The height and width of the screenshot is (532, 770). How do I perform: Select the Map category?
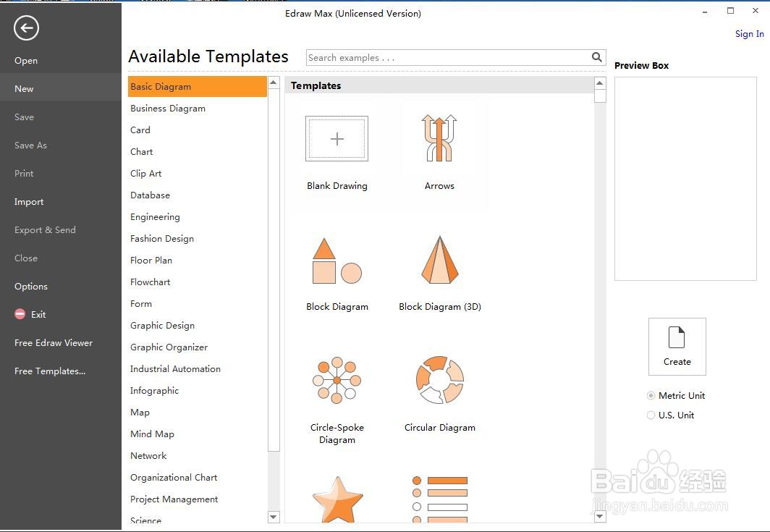click(198, 412)
